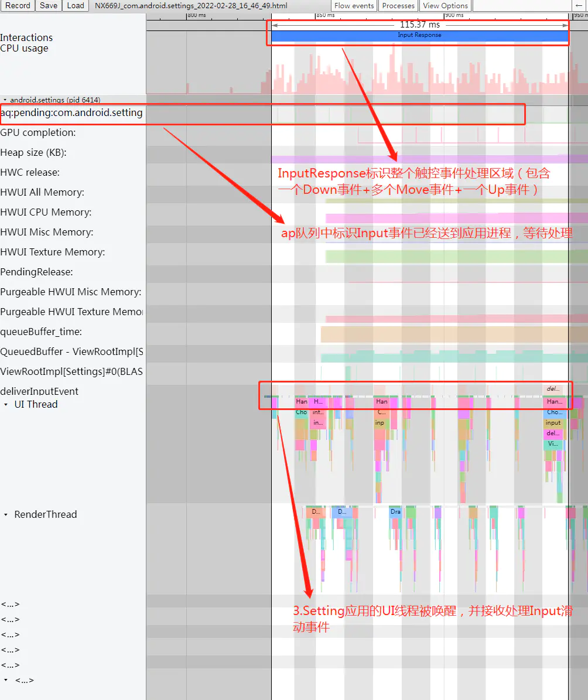Click the Save button

(x=49, y=5)
